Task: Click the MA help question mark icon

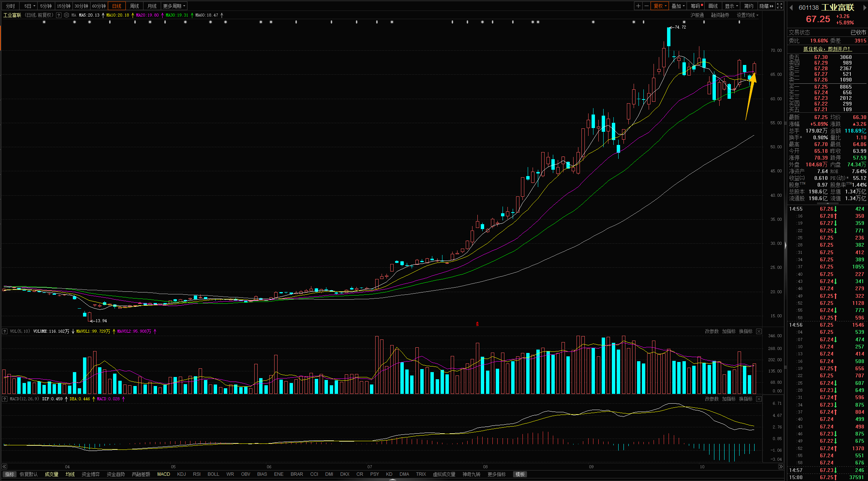Action: click(59, 15)
